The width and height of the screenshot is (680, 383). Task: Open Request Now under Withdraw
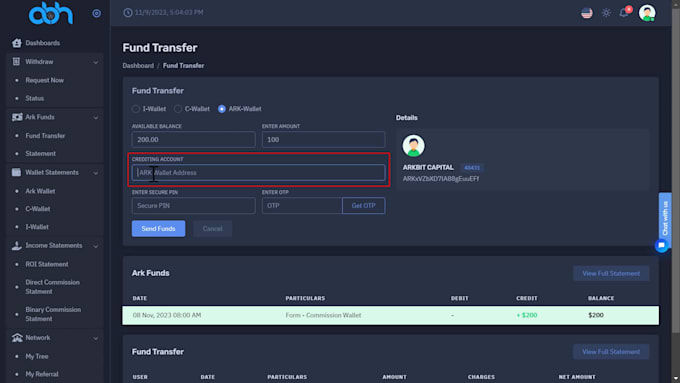point(44,80)
